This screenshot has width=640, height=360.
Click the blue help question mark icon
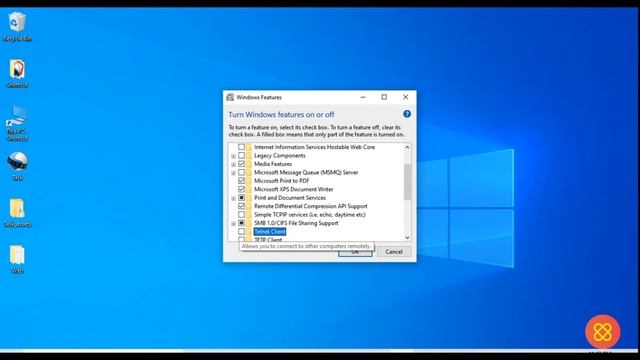pyautogui.click(x=407, y=114)
